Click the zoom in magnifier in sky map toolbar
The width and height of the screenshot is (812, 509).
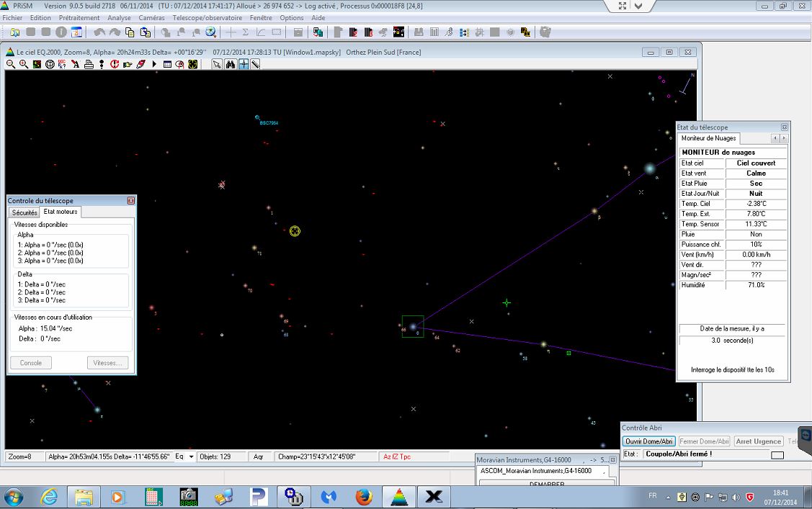pyautogui.click(x=24, y=64)
